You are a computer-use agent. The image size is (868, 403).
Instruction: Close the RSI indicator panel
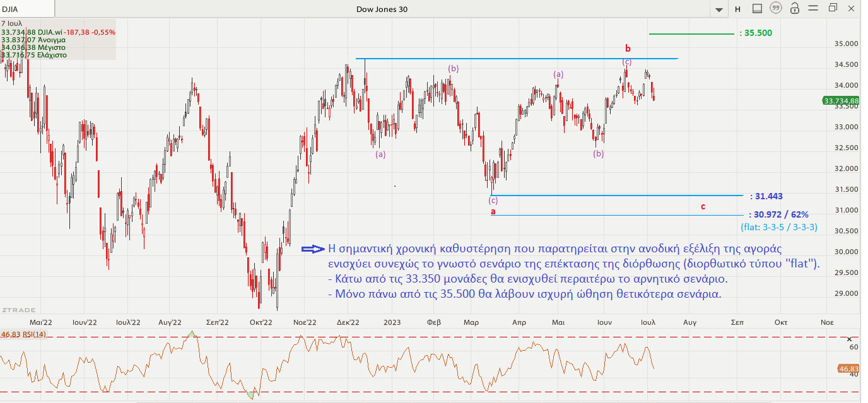coord(849,339)
